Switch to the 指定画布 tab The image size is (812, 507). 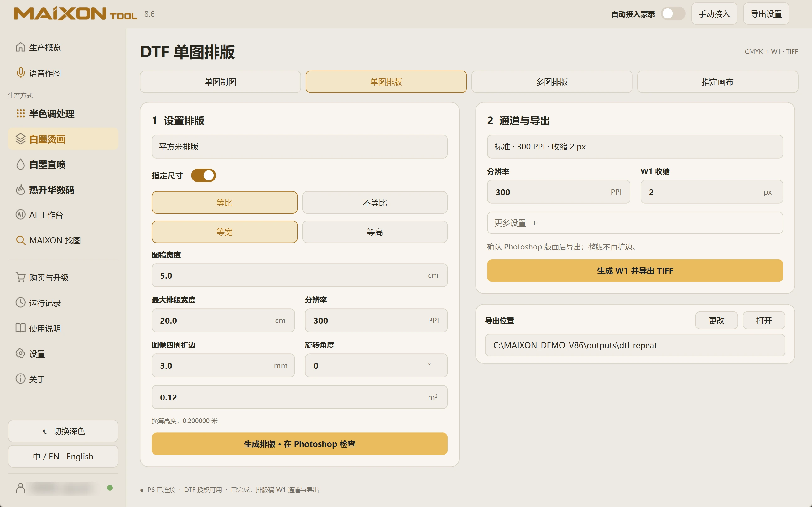(717, 82)
